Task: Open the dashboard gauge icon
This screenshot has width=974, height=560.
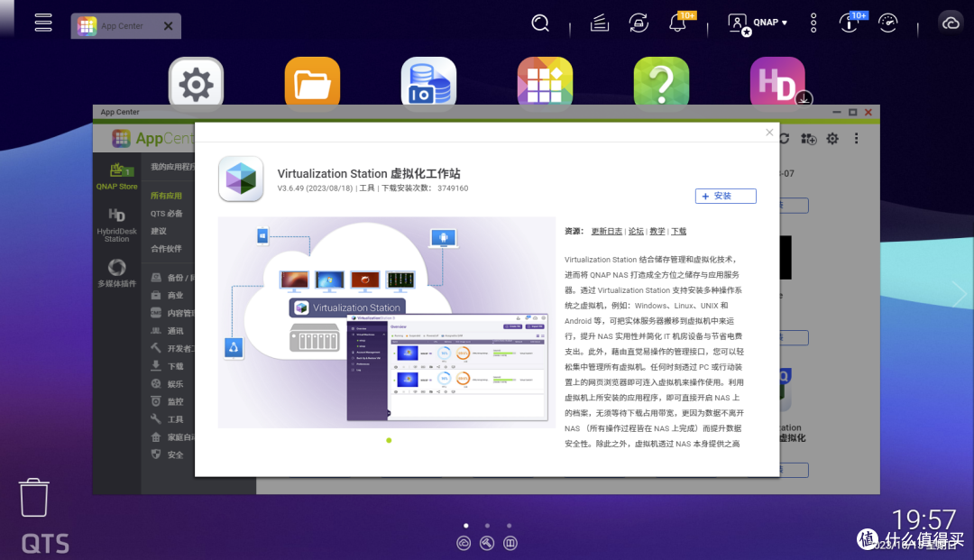Action: [887, 23]
